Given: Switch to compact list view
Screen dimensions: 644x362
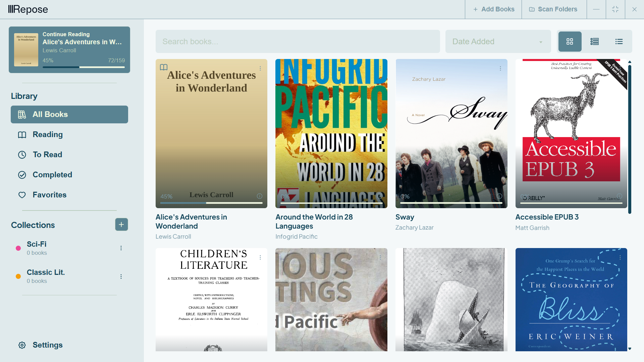Looking at the screenshot, I should tap(619, 42).
